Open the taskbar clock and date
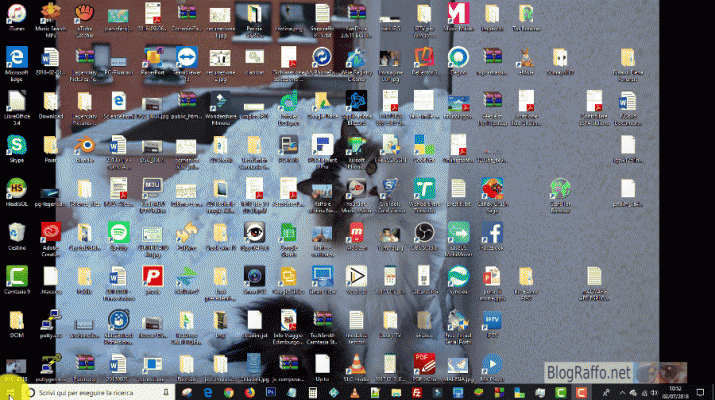 [675, 392]
